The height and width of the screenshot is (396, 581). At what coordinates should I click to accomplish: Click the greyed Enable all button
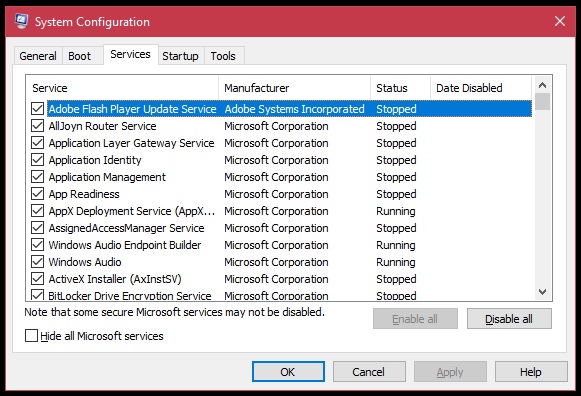click(415, 319)
